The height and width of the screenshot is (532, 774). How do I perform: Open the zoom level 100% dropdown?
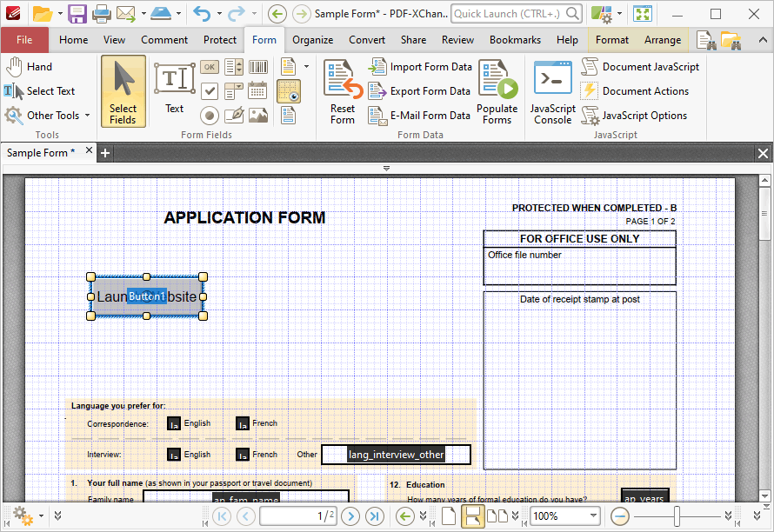593,516
